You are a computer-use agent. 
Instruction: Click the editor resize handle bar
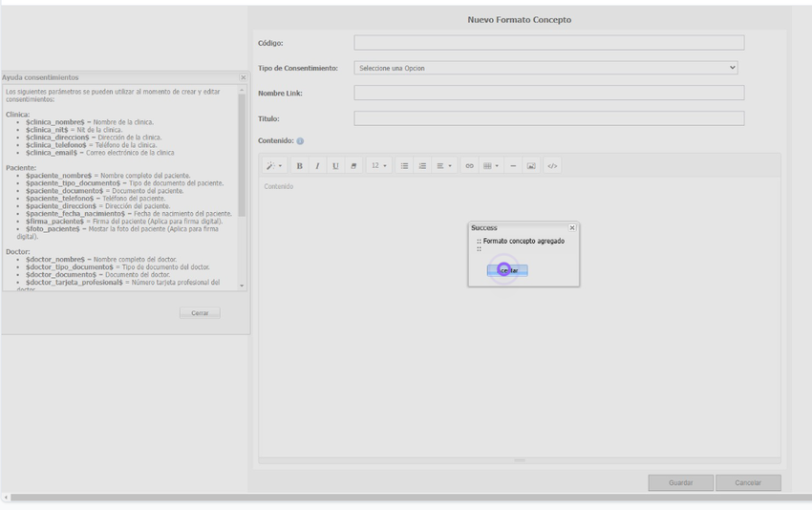[x=520, y=460]
